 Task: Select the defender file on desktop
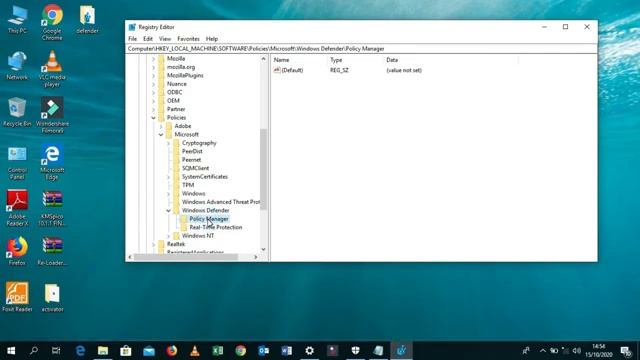point(87,20)
